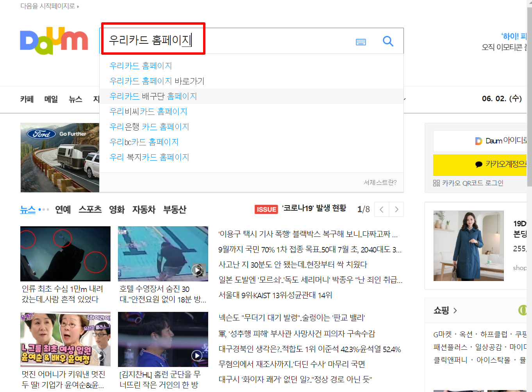
Task: Switch to the 스포츠 tab
Action: click(x=90, y=209)
